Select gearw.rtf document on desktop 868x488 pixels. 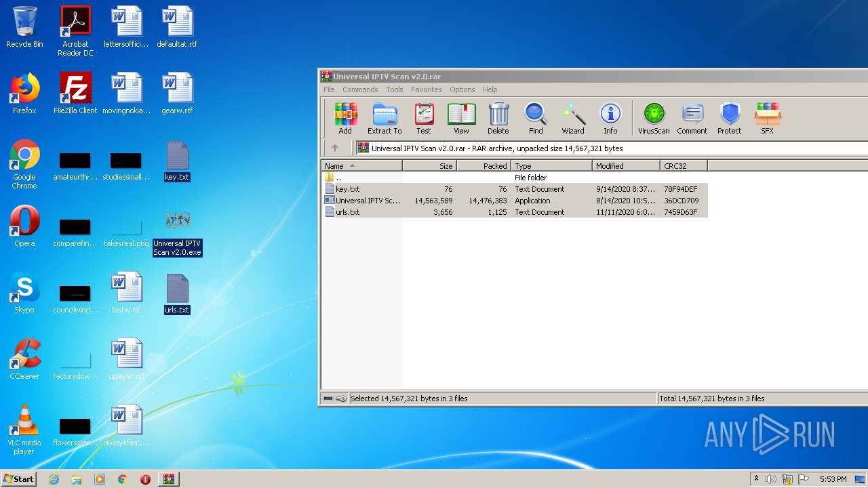click(177, 94)
